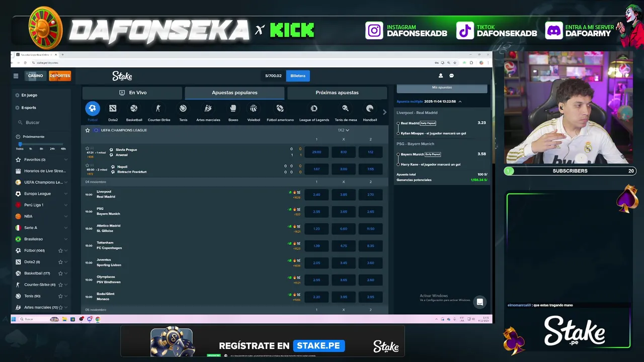Bet on Liverpool win odds 2.40

316,195
